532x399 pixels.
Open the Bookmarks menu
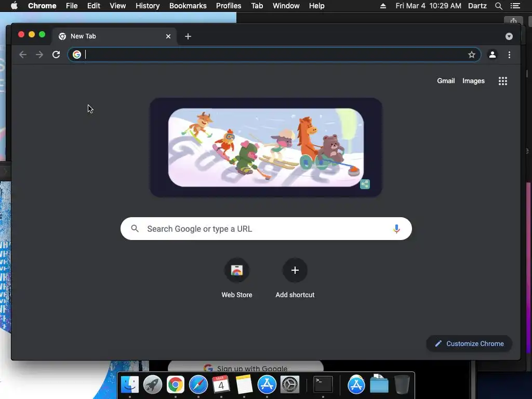pyautogui.click(x=188, y=6)
